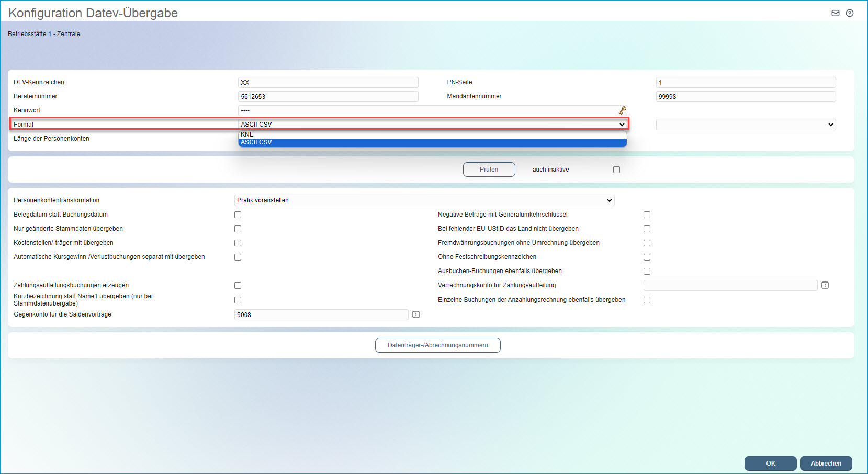Enable 'Zahlungsaufteilungsbuchungen erzeugen' checkbox
The width and height of the screenshot is (868, 474).
coord(238,285)
